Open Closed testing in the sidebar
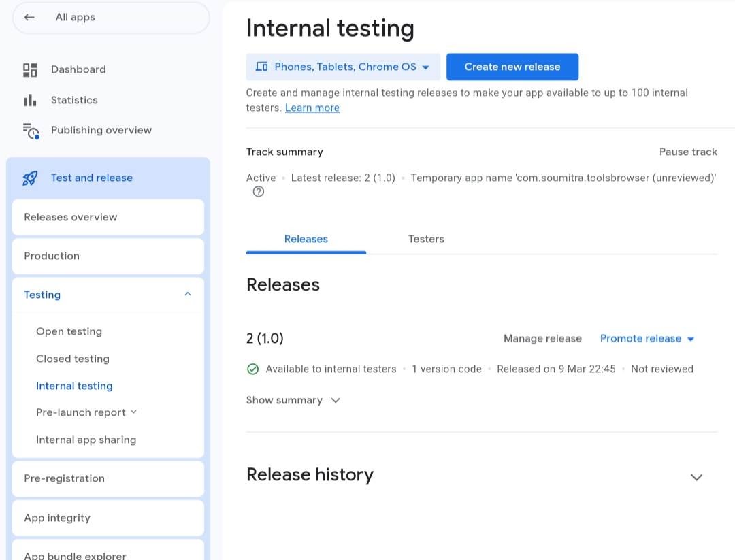735x560 pixels. tap(73, 359)
